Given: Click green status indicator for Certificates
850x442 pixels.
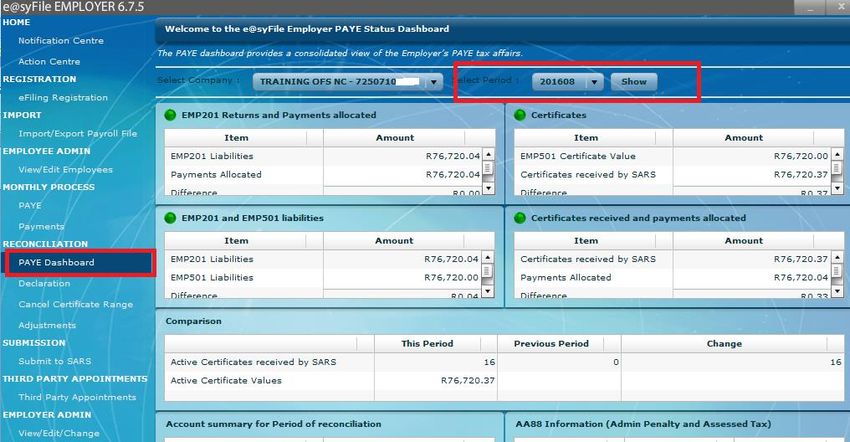Looking at the screenshot, I should coord(520,115).
